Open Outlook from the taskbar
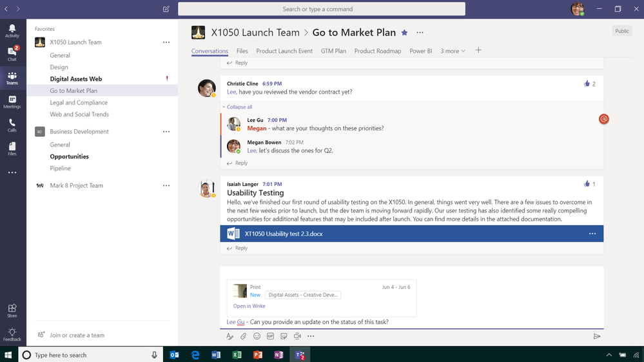 174,355
